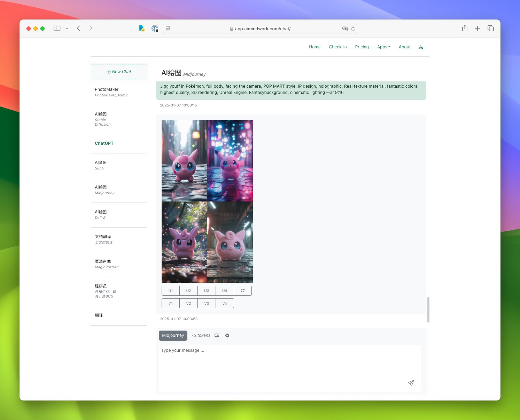Create variations with V1

click(171, 303)
